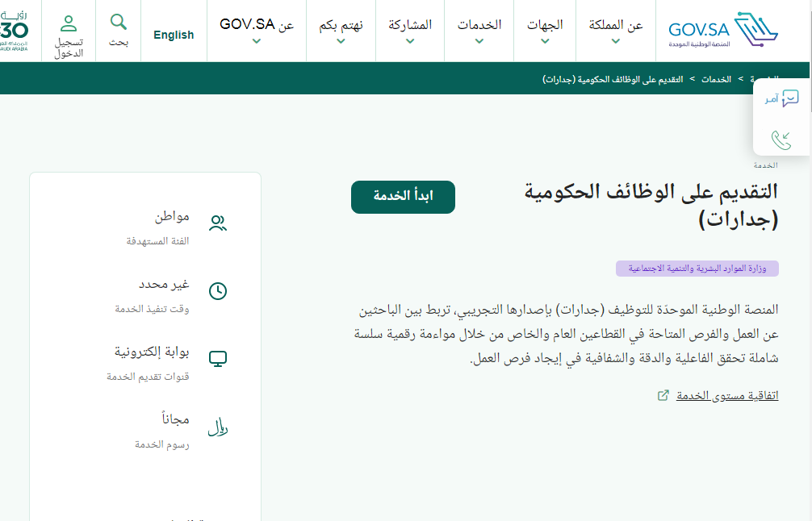Click the electronic portal monitor icon
Image resolution: width=812 pixels, height=521 pixels.
(x=218, y=359)
